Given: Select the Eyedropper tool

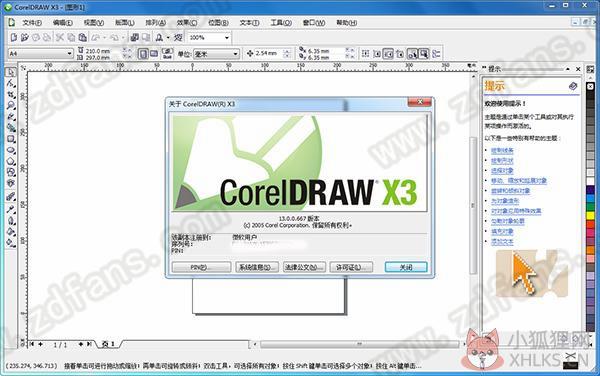Looking at the screenshot, I should [11, 209].
